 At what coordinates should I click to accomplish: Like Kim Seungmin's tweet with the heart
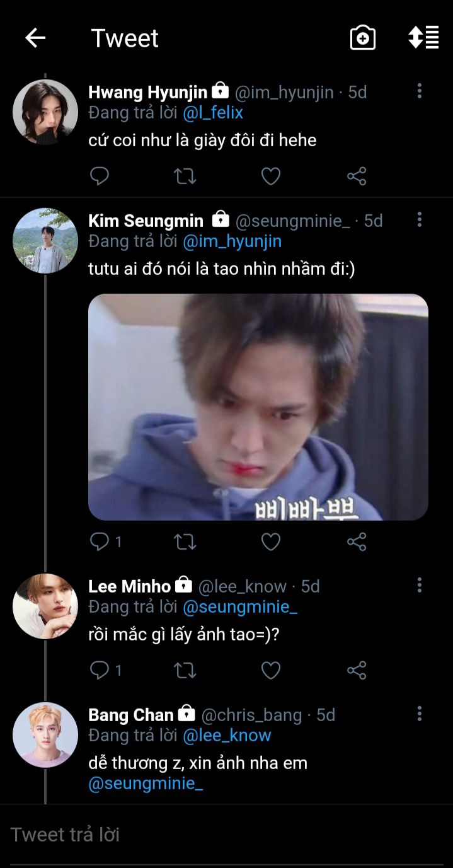coord(271,541)
